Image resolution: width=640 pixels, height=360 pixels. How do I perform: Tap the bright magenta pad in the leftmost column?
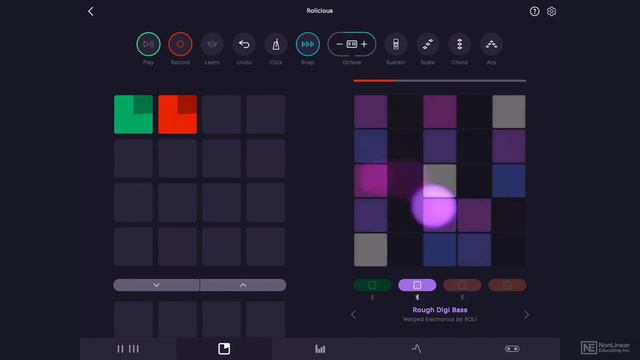pyautogui.click(x=371, y=180)
